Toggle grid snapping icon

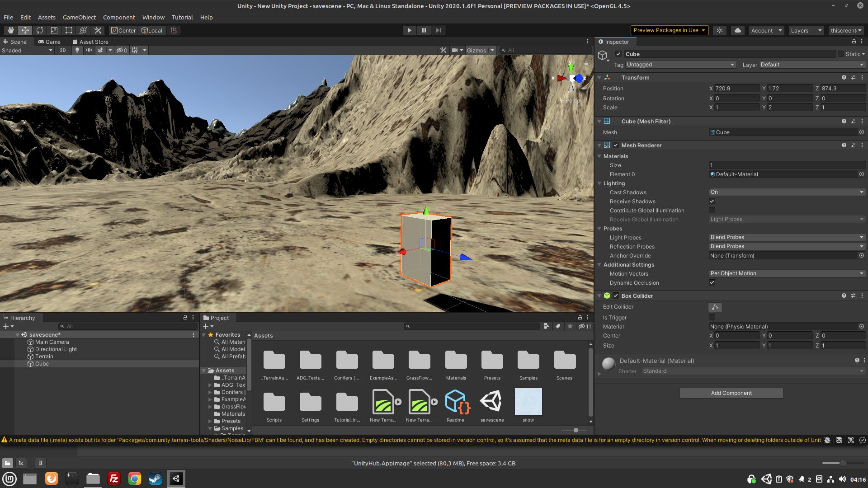pyautogui.click(x=174, y=30)
